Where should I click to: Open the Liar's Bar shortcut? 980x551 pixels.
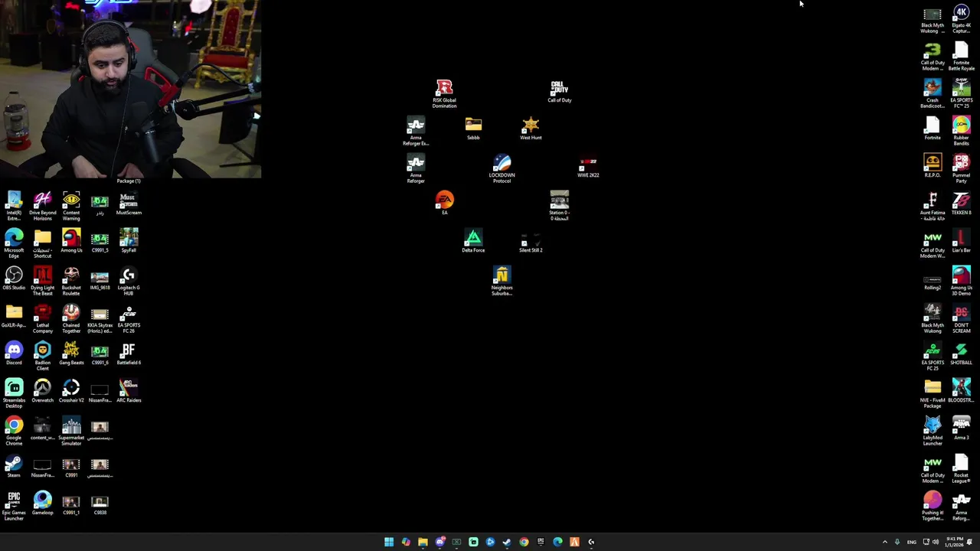pos(961,241)
